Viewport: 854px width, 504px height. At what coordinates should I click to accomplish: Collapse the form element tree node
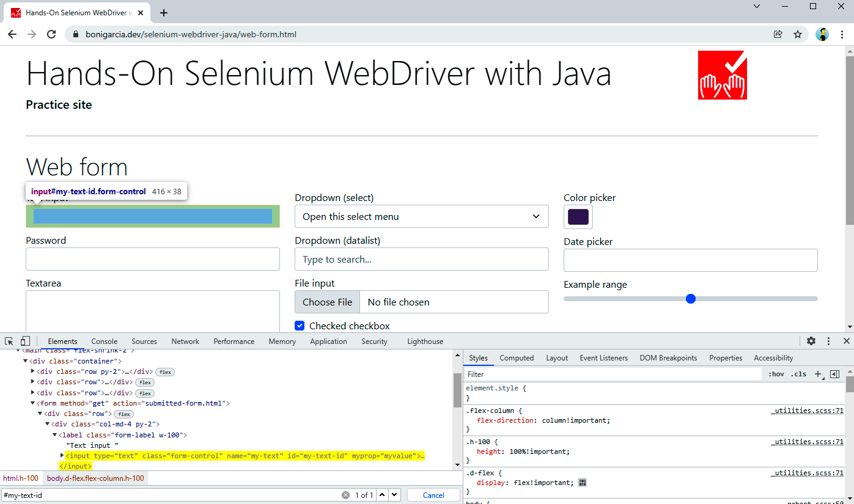(33, 403)
